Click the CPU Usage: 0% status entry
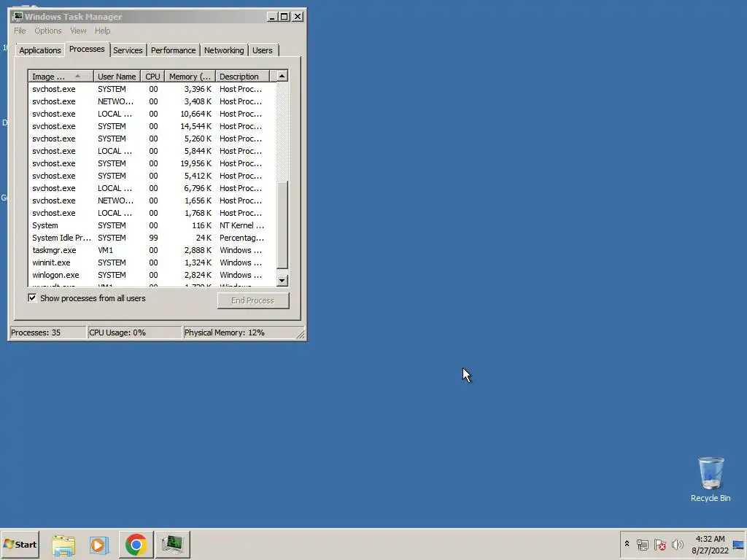Screen dimensions: 747x560 point(135,332)
